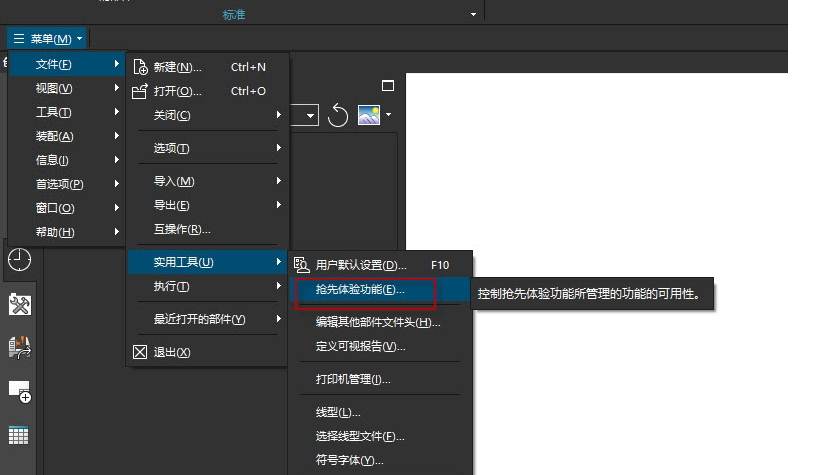Expand 导出(E) submenu arrow

pos(279,205)
